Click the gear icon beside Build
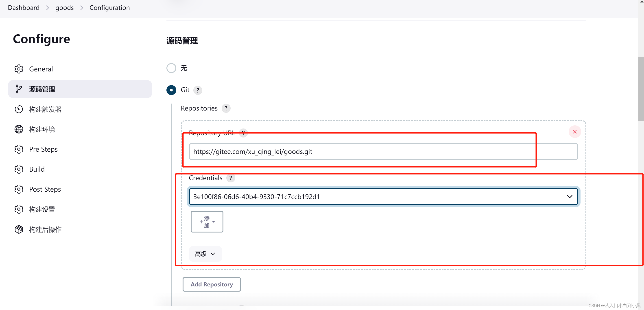Screen dimensions: 644x310 (19, 169)
